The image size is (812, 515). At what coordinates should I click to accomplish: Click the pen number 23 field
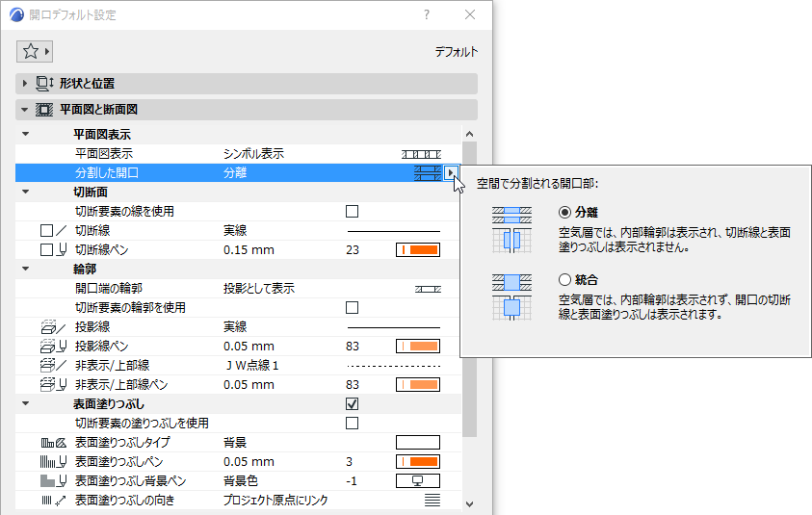(x=353, y=250)
